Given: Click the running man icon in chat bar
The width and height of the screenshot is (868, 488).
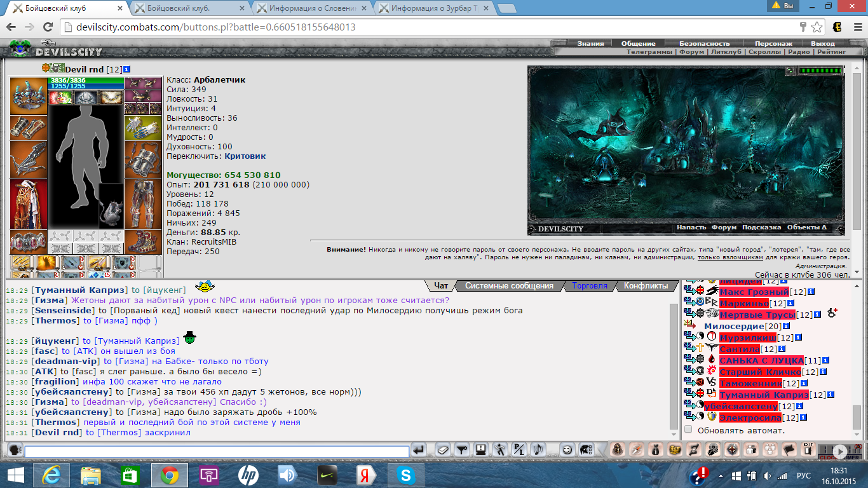Looking at the screenshot, I should [499, 450].
